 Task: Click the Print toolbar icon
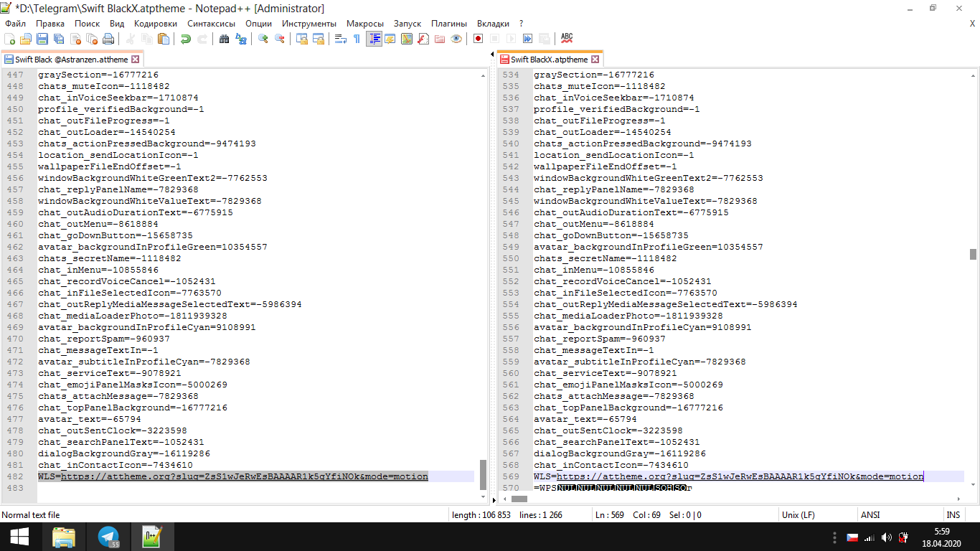pyautogui.click(x=108, y=39)
